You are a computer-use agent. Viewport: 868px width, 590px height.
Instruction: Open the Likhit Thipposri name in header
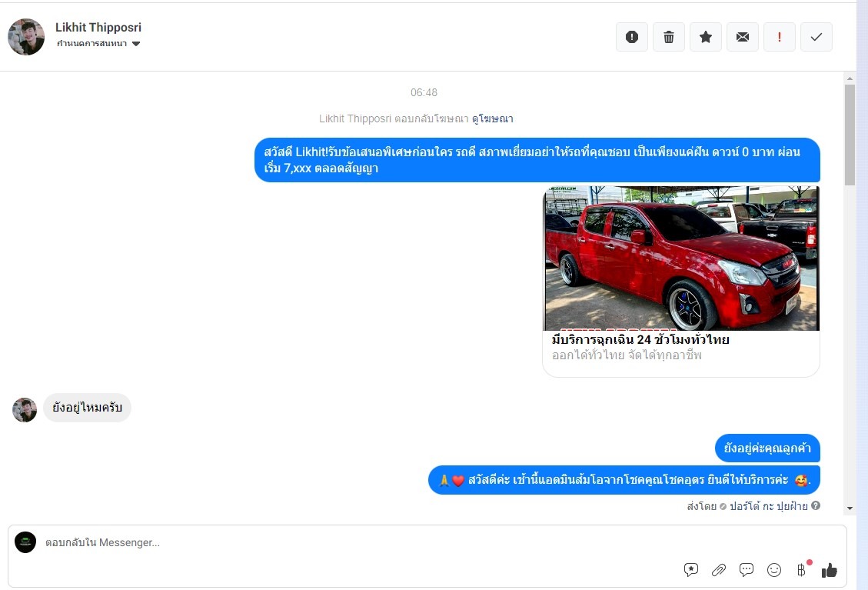pos(98,27)
